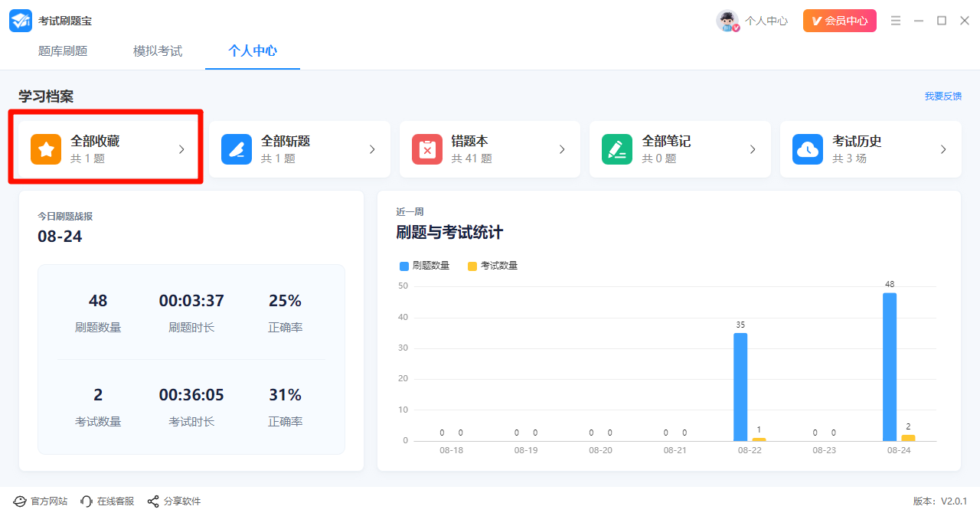The width and height of the screenshot is (980, 516).
Task: Click the 08-24 blue bar labeled 48
Action: (x=890, y=367)
